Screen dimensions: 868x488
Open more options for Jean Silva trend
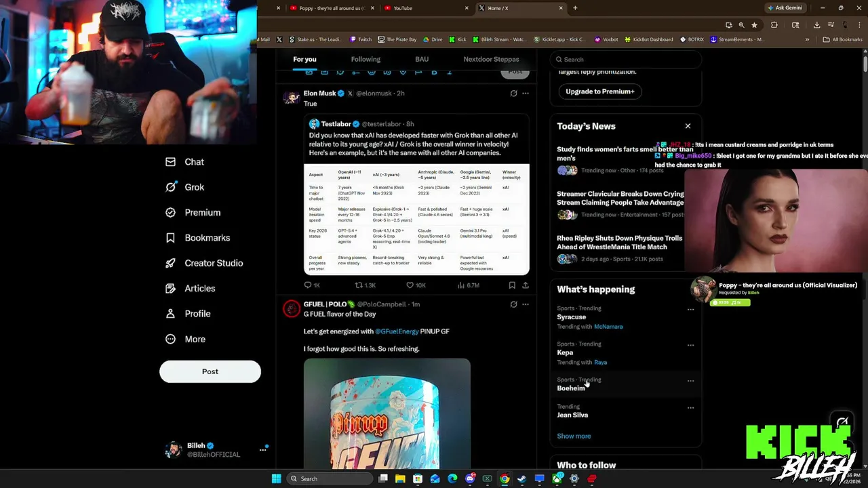(690, 408)
